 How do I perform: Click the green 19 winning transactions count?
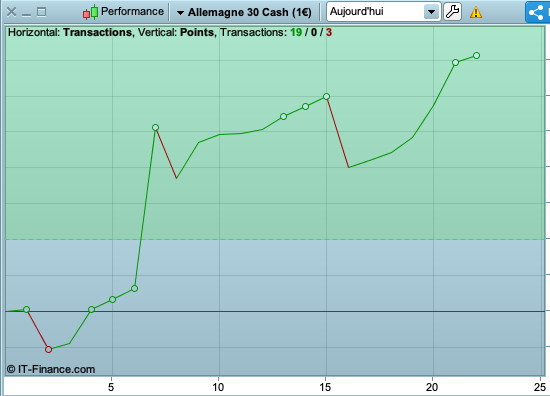point(296,32)
